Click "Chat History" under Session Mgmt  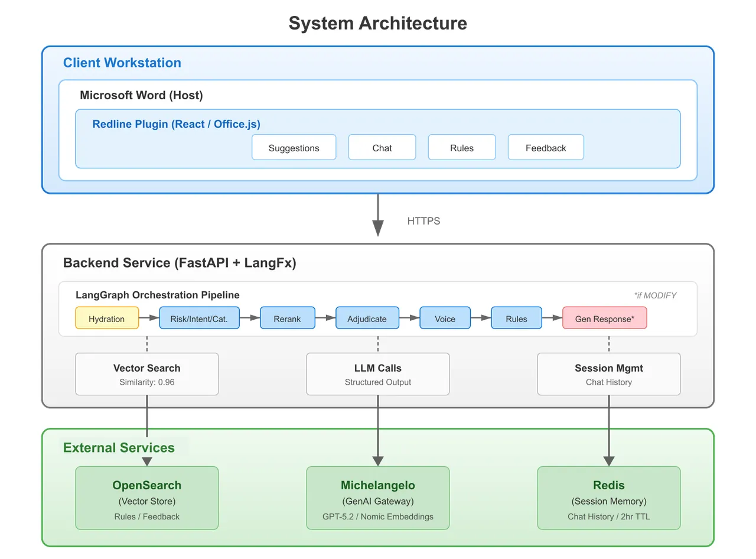pos(609,382)
